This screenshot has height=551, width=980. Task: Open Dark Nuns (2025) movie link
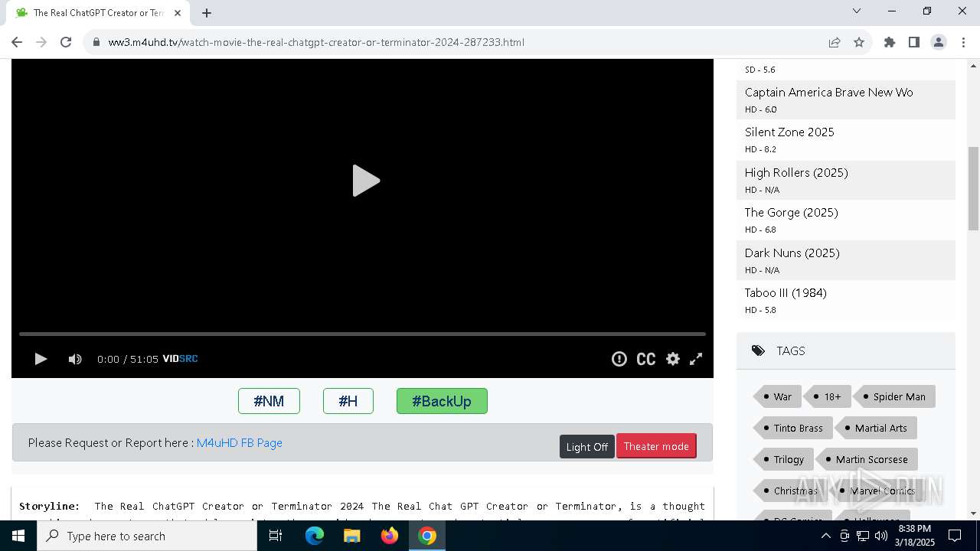(x=792, y=253)
